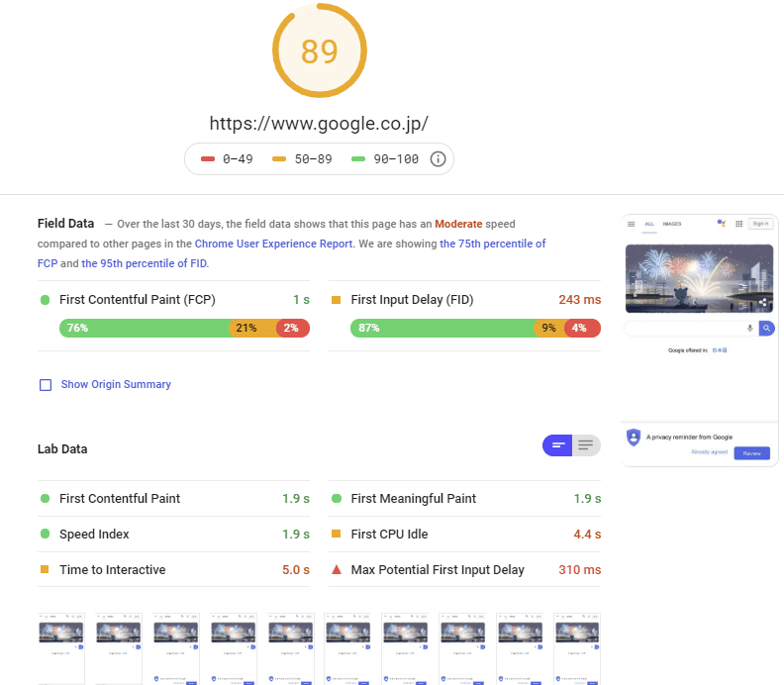This screenshot has height=685, width=784.
Task: Select the 21% orange FCP bar segment
Action: (252, 328)
